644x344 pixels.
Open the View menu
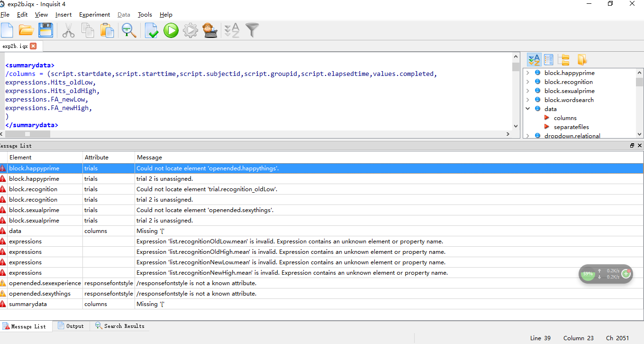click(42, 15)
